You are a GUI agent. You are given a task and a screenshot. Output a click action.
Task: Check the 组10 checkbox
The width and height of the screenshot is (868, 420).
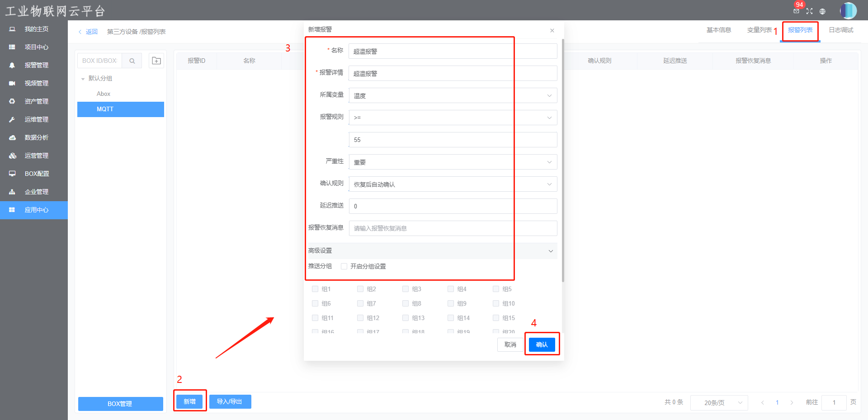[x=496, y=303]
